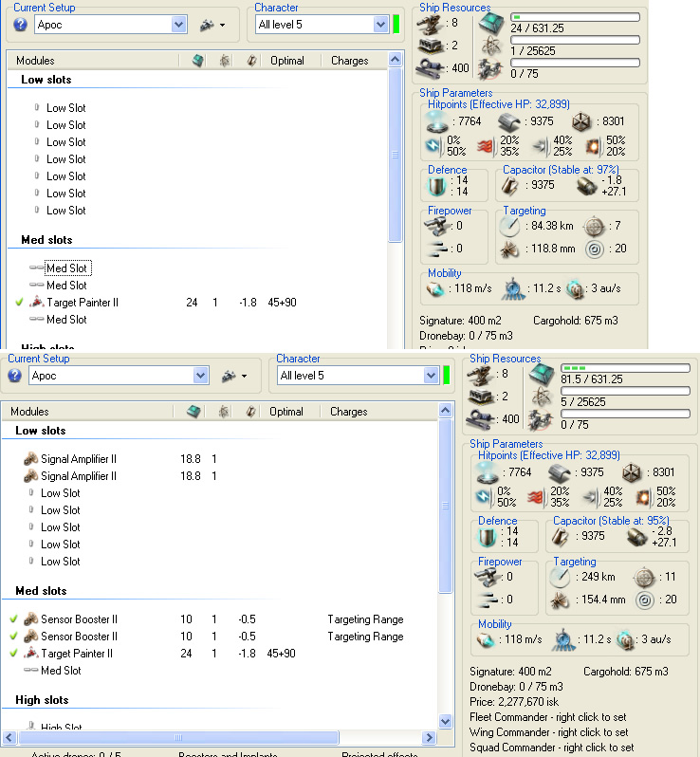Click powergrid column header icon in upper Modules list
700x757 pixels.
225,61
